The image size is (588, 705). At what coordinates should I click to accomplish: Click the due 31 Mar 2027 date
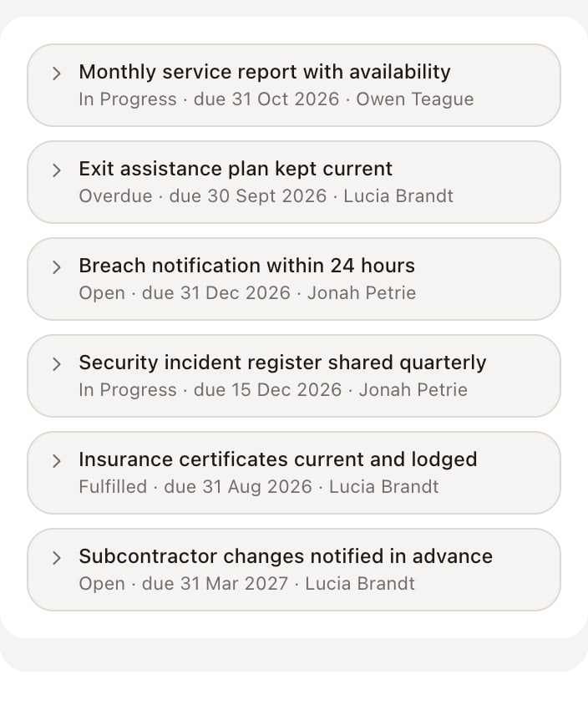[215, 584]
